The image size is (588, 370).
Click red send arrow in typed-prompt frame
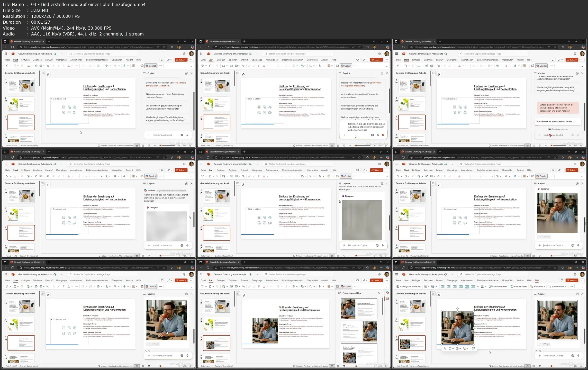pyautogui.click(x=383, y=135)
